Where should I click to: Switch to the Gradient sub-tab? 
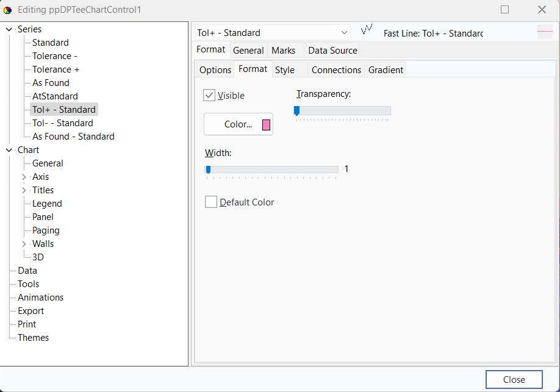pos(386,70)
